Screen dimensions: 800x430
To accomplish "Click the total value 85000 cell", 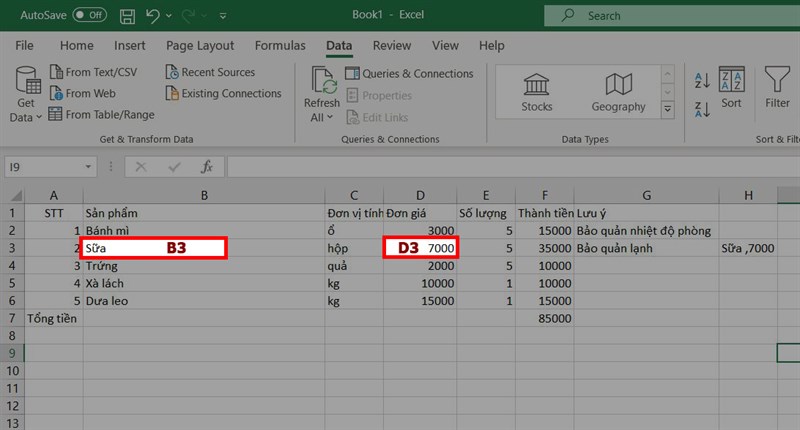I will 544,318.
